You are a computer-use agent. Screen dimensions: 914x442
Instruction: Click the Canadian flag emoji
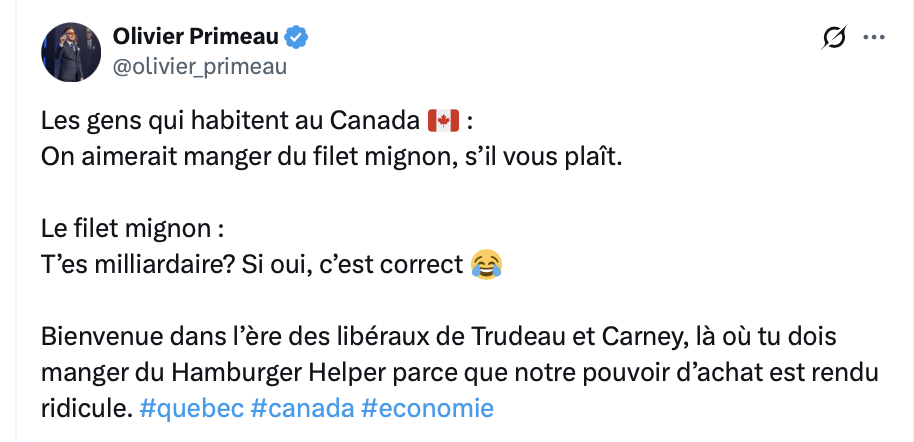(442, 122)
